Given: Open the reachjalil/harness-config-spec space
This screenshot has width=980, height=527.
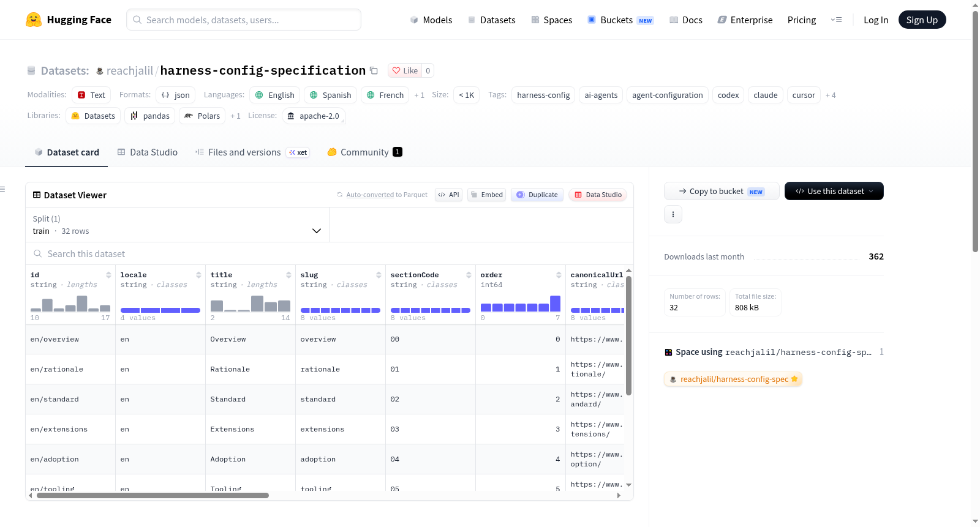Looking at the screenshot, I should click(x=733, y=379).
